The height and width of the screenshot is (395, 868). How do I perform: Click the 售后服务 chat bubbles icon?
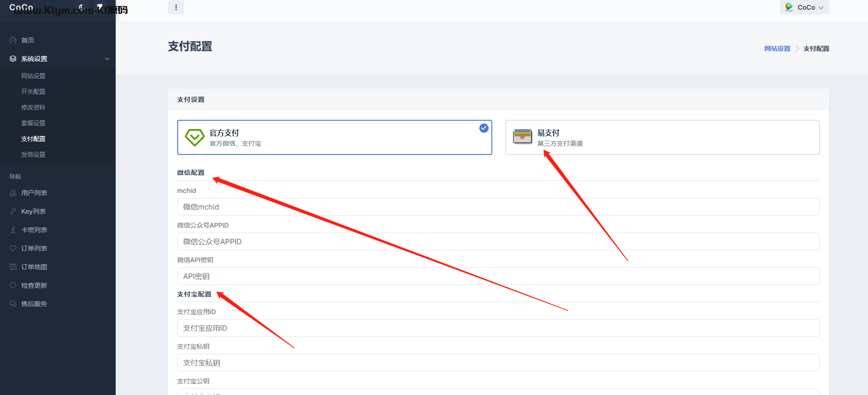tap(13, 304)
